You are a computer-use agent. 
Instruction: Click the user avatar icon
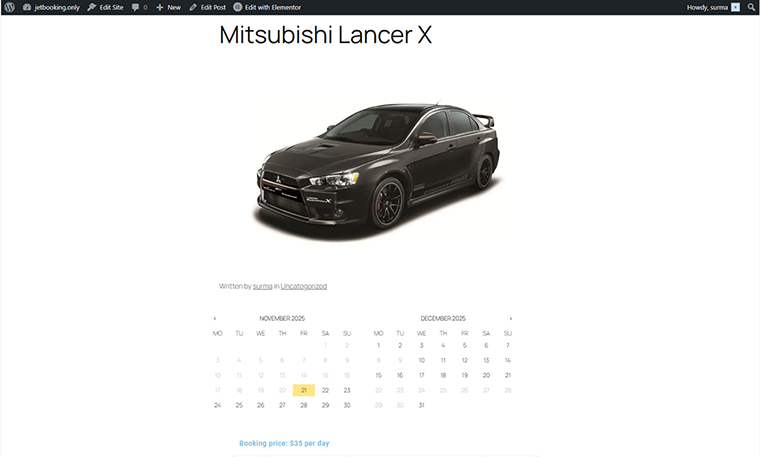pyautogui.click(x=735, y=7)
